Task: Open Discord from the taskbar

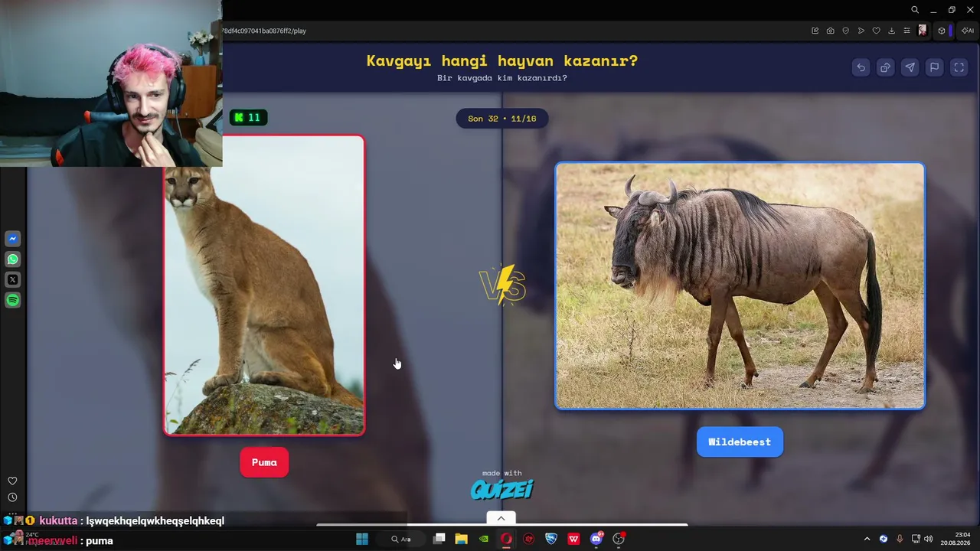Action: [596, 539]
